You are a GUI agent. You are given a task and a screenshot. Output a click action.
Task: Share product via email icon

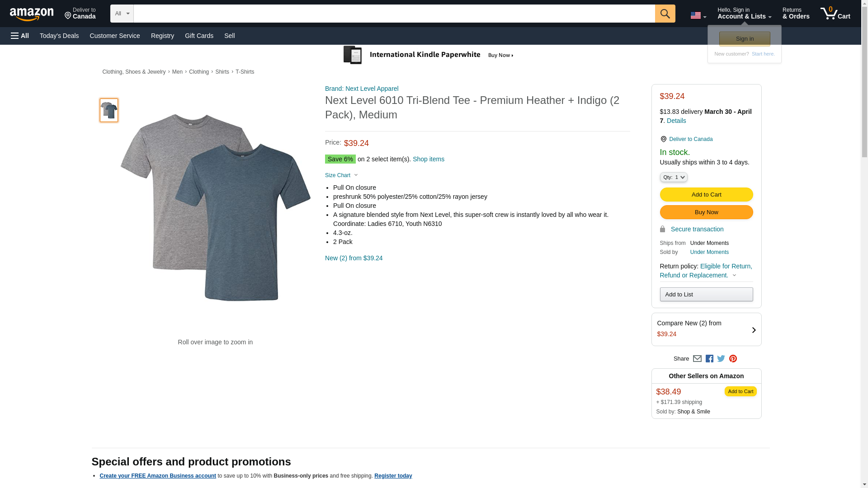697,359
